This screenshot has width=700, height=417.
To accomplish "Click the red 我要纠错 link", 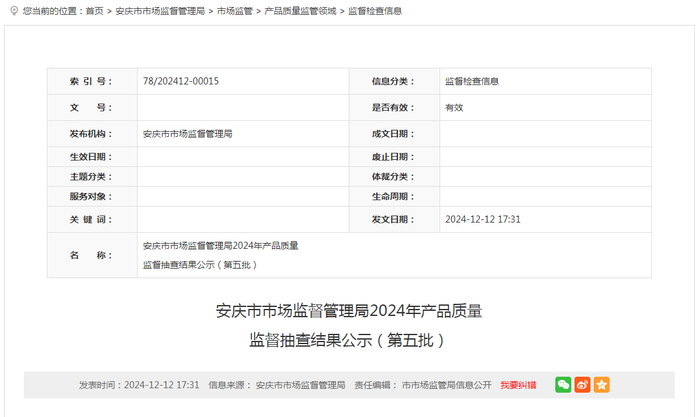I will point(518,385).
